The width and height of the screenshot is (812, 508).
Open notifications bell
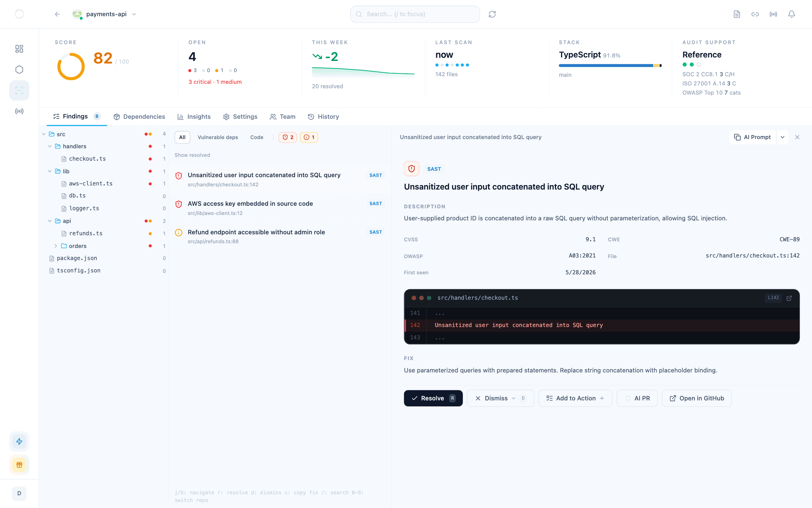coord(791,14)
